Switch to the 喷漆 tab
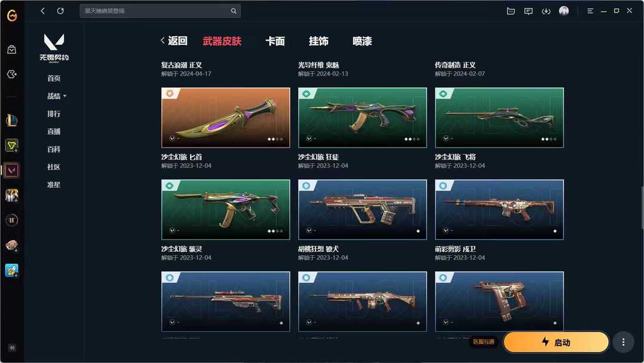Viewport: 644px width, 363px height. point(362,41)
